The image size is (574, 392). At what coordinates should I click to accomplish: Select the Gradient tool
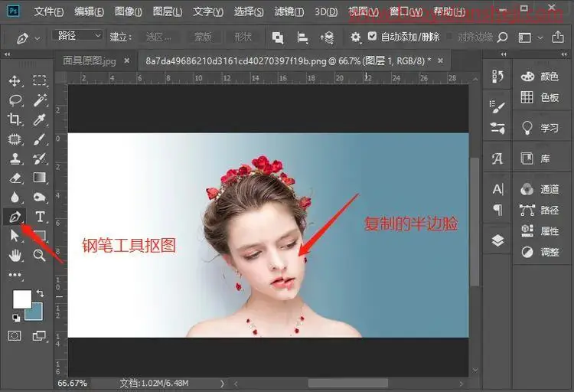40,178
